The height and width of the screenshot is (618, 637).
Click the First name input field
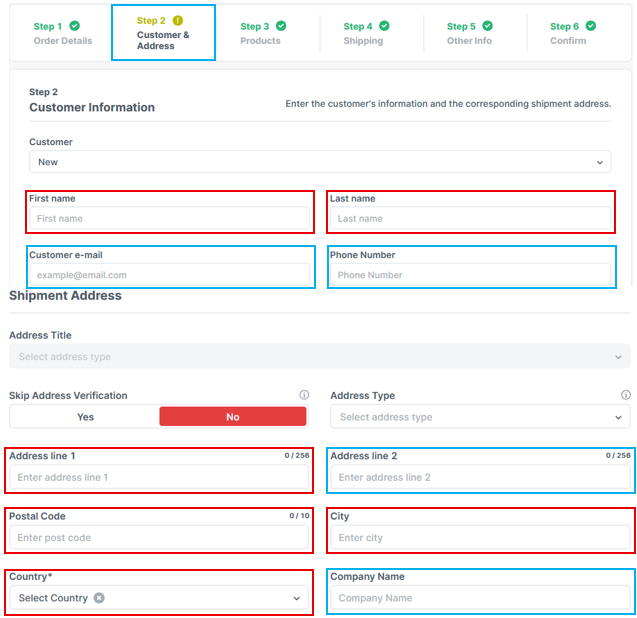pyautogui.click(x=169, y=218)
